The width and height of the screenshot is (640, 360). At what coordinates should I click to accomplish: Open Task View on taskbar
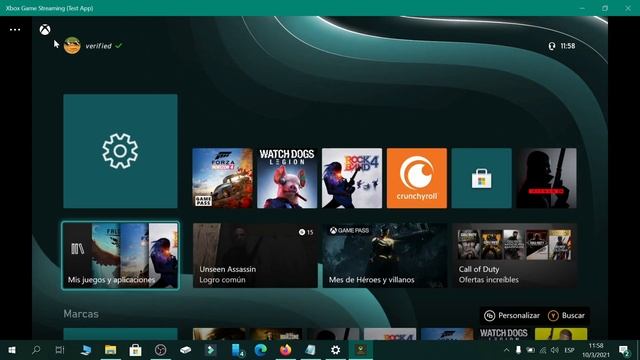tap(60, 350)
